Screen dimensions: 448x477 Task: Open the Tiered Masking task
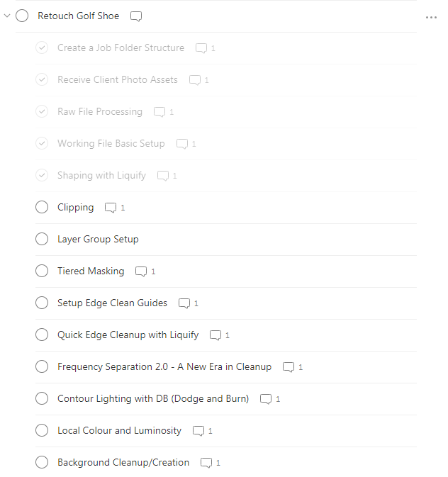(91, 271)
